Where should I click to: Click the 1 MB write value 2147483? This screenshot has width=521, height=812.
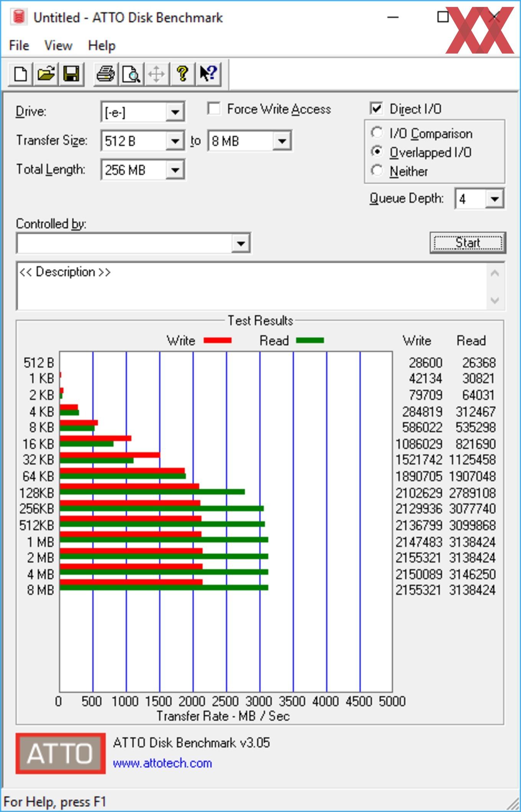(419, 542)
